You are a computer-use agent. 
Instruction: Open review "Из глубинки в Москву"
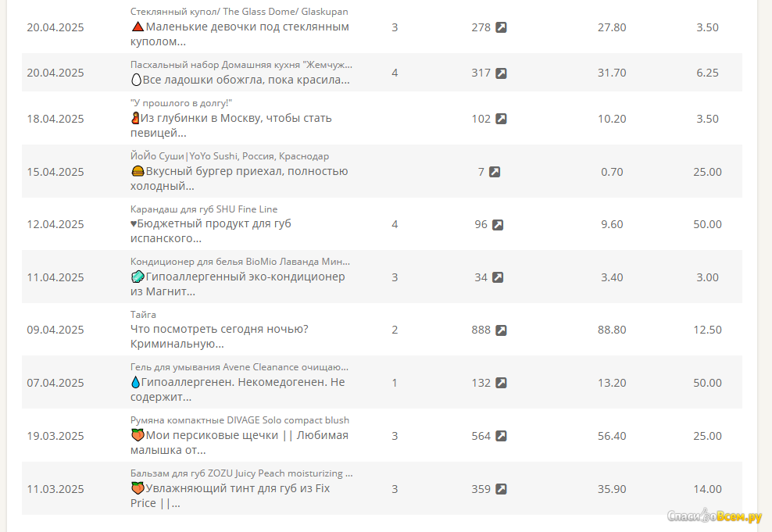click(231, 126)
